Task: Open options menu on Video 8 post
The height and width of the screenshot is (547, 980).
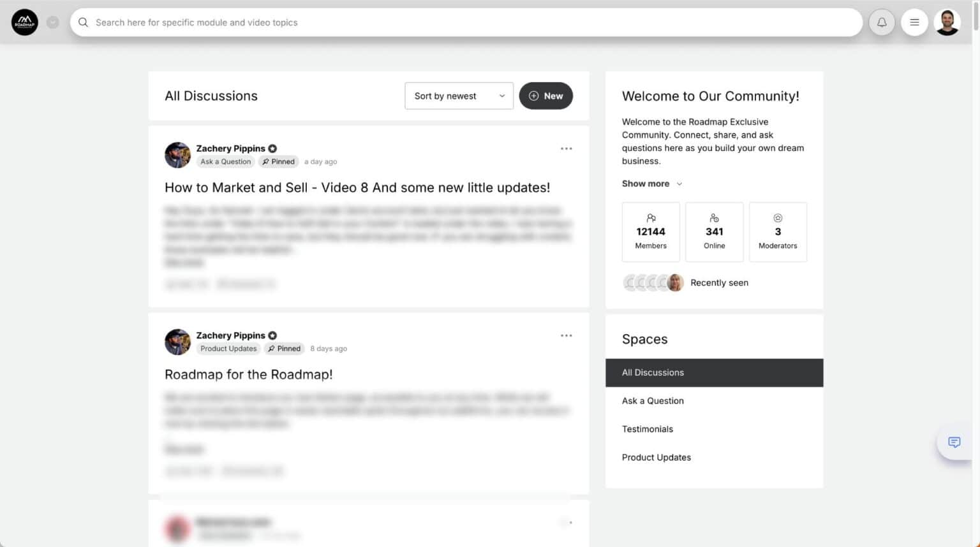Action: point(566,149)
